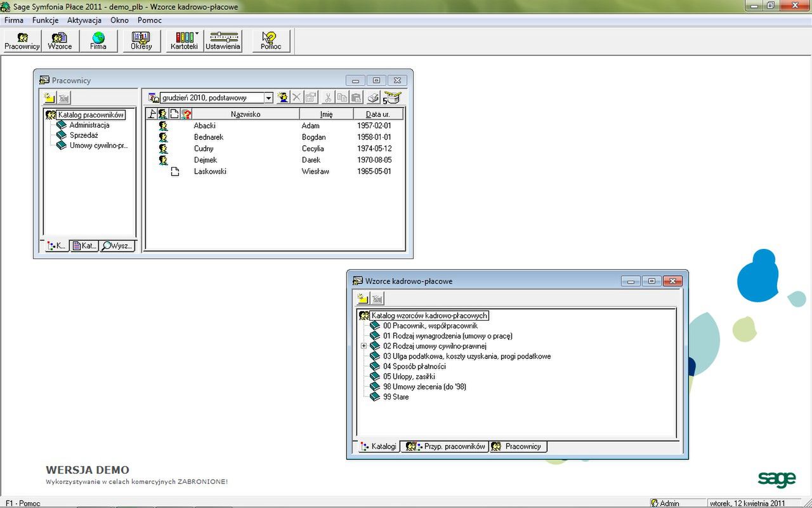Screen dimensions: 812x508
Task: Click the document icon in Laskowski row
Action: tap(175, 171)
